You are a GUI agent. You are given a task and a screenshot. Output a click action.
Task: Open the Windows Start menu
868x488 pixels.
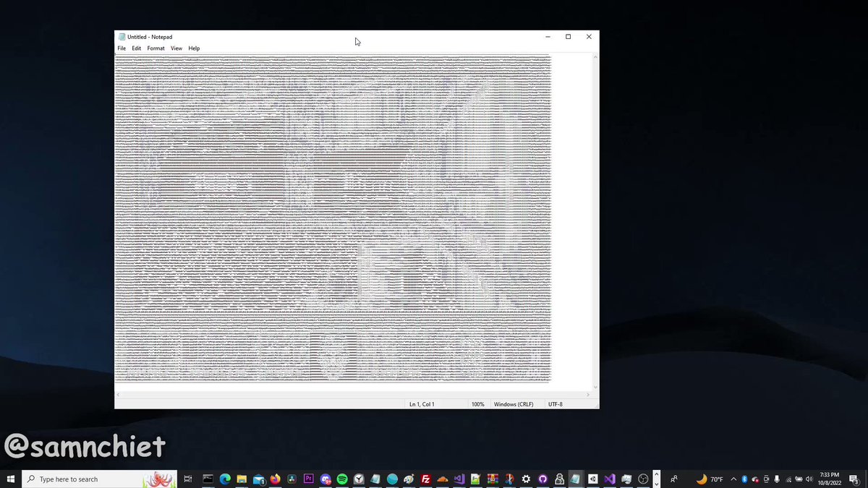[11, 479]
